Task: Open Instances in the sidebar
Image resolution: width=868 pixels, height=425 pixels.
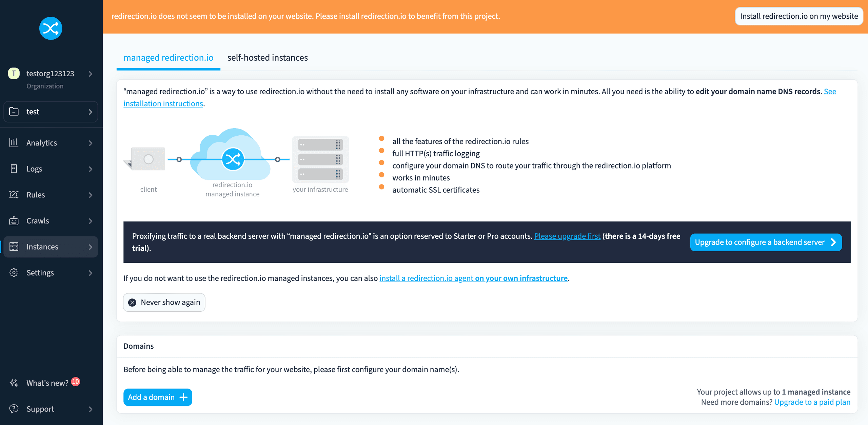Action: 51,247
